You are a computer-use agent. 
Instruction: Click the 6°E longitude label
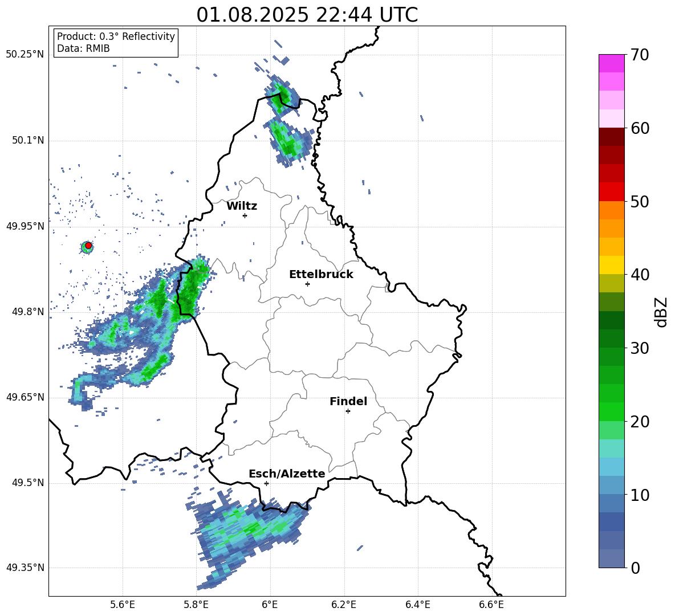(x=270, y=605)
